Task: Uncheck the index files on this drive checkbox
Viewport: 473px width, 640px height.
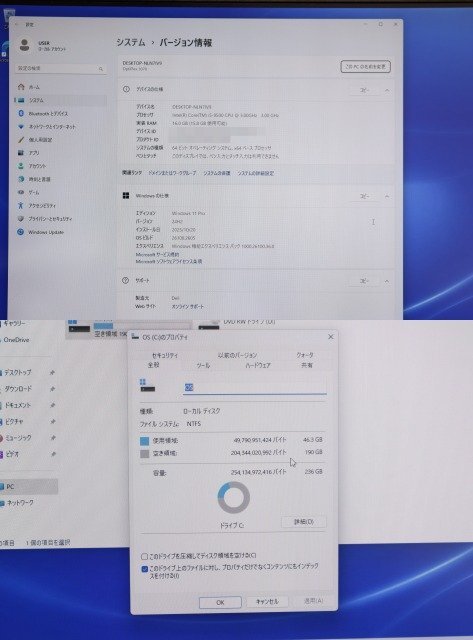Action: 144,569
